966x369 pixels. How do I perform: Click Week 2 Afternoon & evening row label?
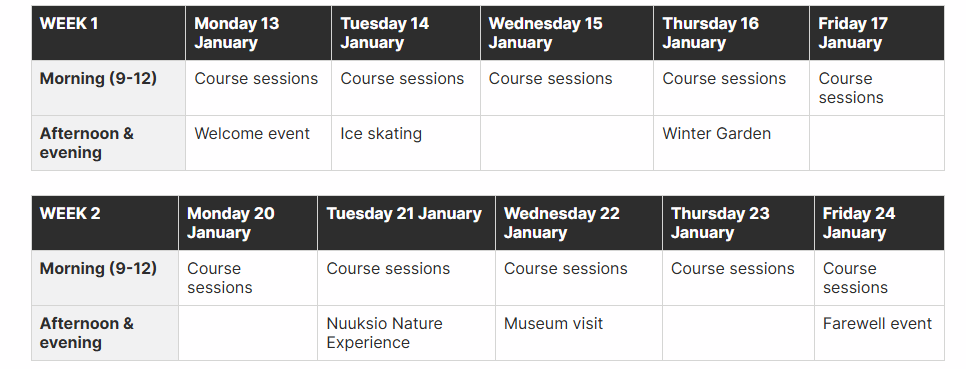point(105,333)
